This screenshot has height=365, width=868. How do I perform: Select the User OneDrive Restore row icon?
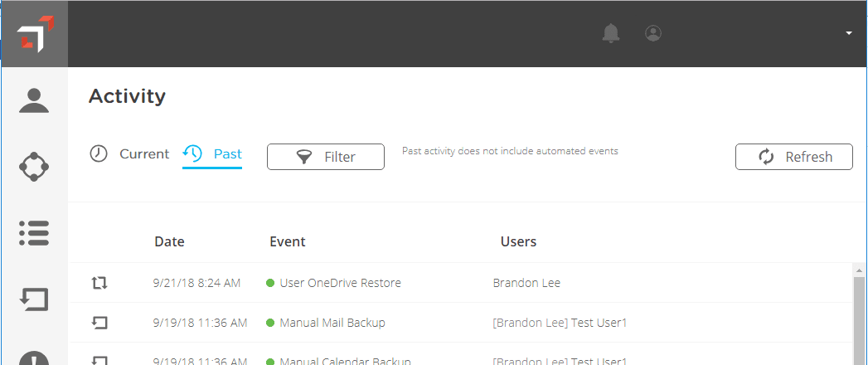[99, 284]
